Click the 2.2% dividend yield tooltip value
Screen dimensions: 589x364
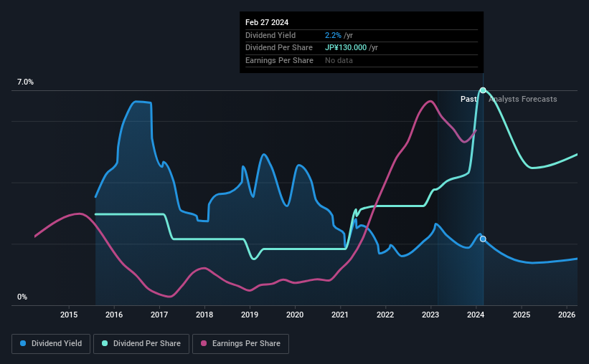(x=333, y=35)
